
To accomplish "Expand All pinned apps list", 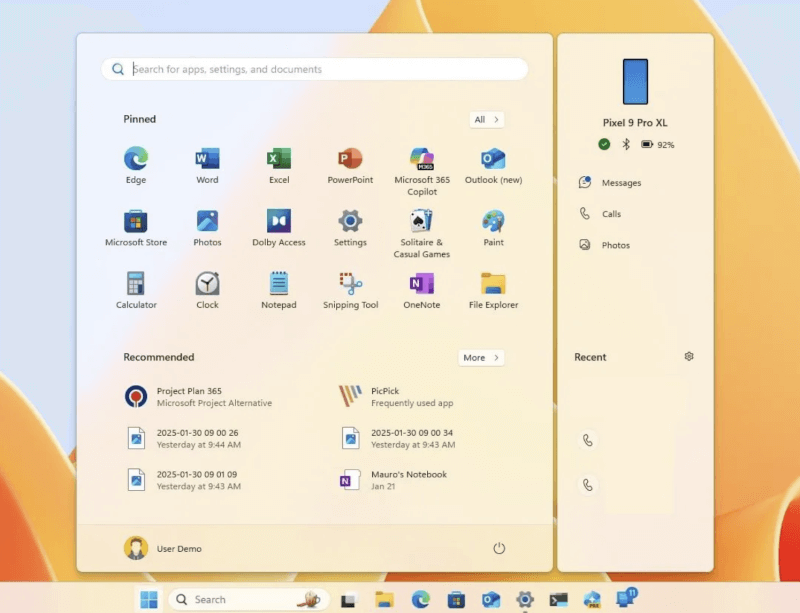I will [x=487, y=119].
